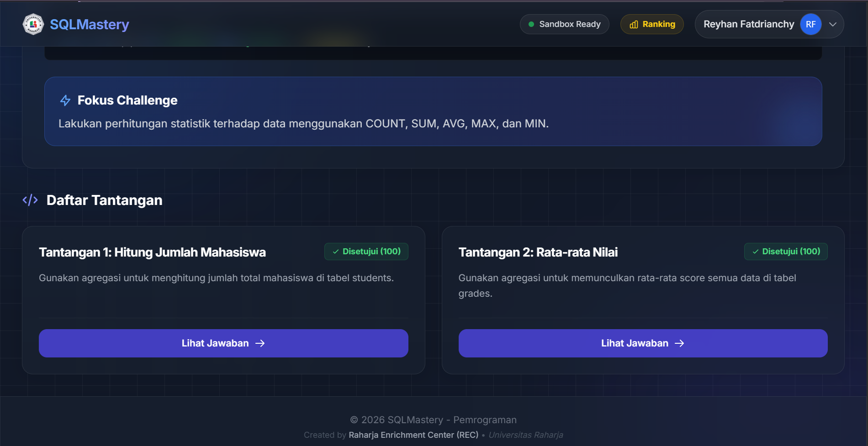The image size is (868, 446).
Task: Click the checkmark icon in Tantangan 1 badge
Action: point(336,252)
